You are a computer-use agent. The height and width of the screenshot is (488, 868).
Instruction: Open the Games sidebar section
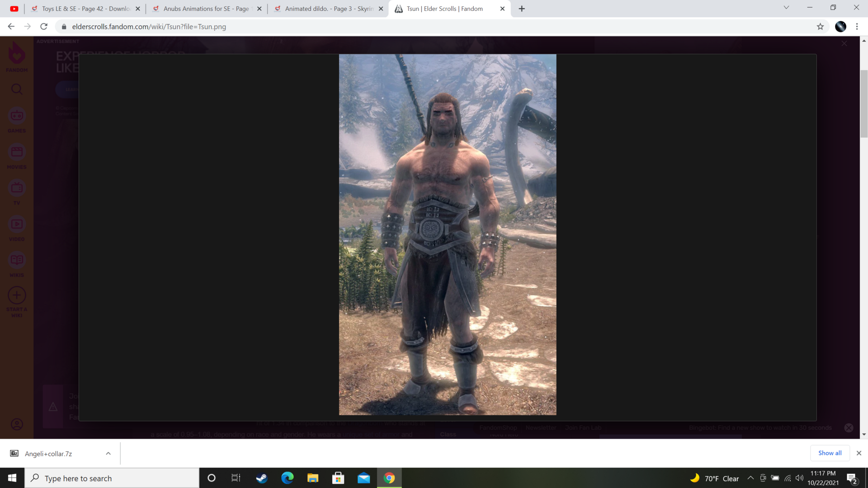click(17, 121)
